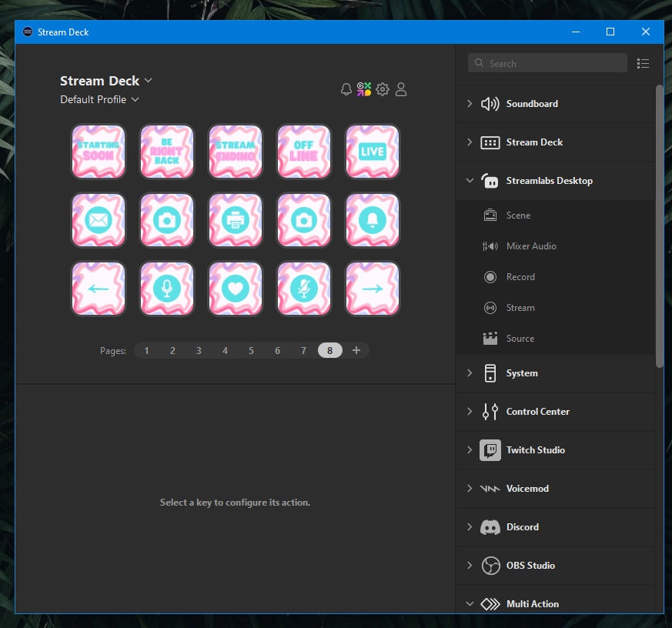
Task: Open the Stream Deck Store
Action: pyautogui.click(x=364, y=89)
